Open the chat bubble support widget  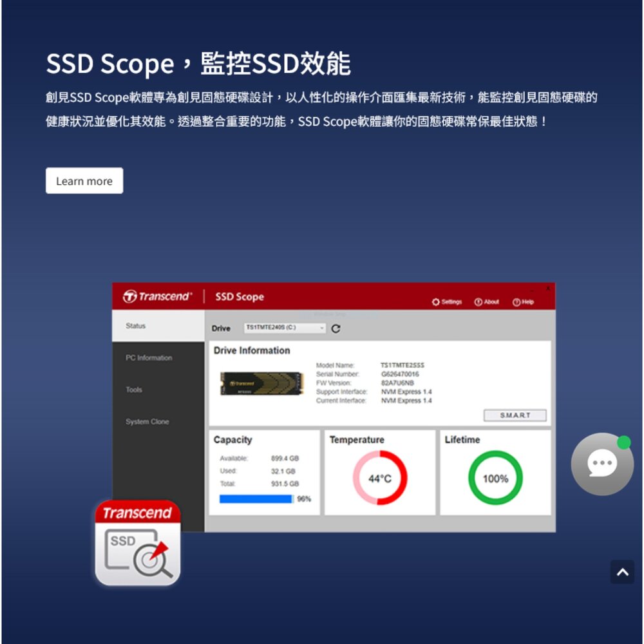click(x=601, y=464)
